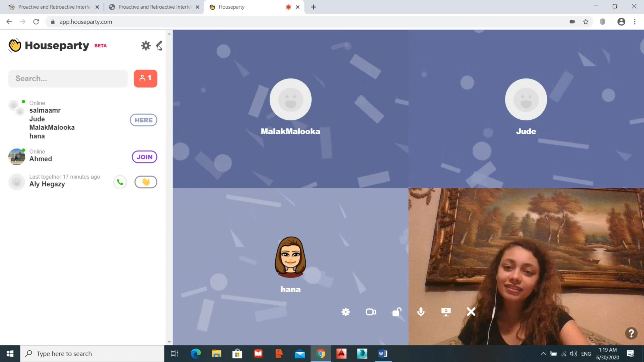644x362 pixels.
Task: Toggle the camera on or off
Action: [371, 312]
